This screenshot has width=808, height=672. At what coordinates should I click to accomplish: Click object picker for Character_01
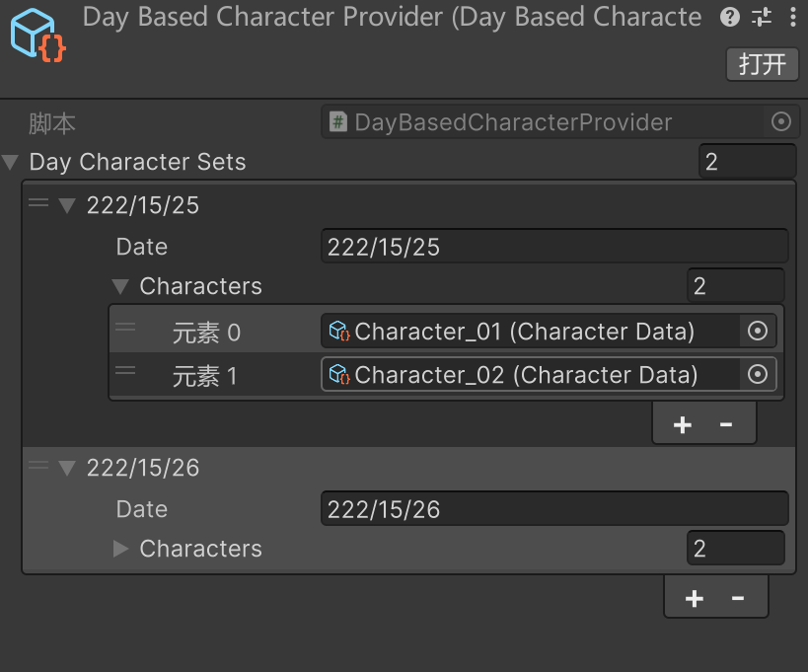pyautogui.click(x=758, y=332)
